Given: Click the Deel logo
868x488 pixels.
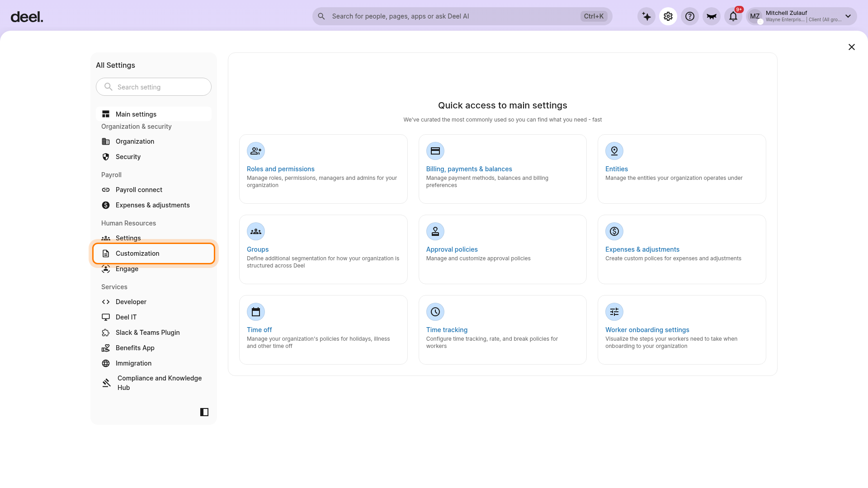Looking at the screenshot, I should (27, 17).
